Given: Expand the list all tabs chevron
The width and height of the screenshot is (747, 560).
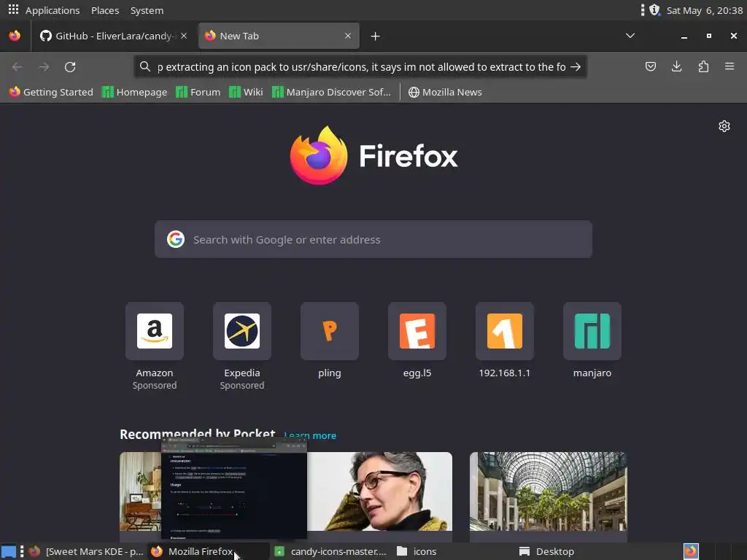Looking at the screenshot, I should (x=630, y=36).
